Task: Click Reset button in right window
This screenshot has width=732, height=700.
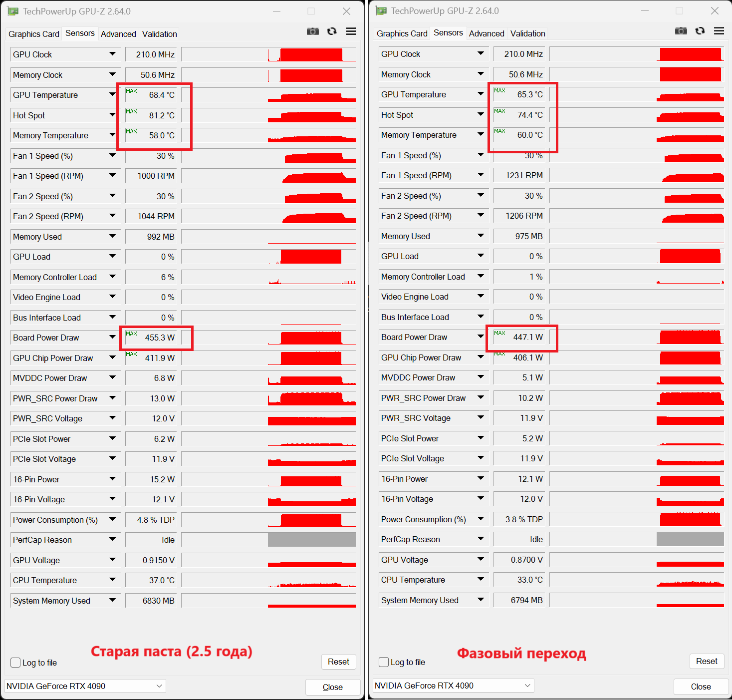Action: (707, 661)
